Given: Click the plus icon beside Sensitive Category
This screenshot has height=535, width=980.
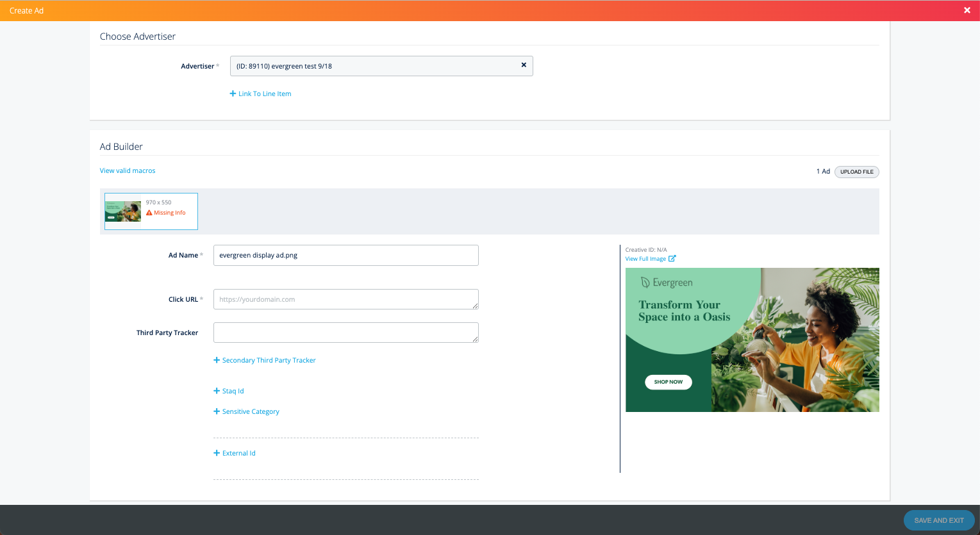Looking at the screenshot, I should (x=217, y=411).
